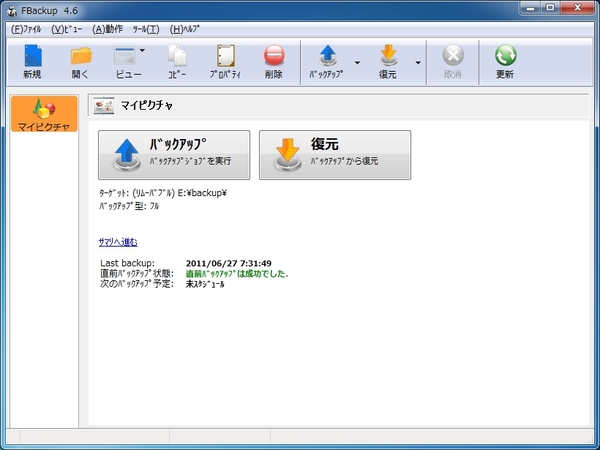Open the ツール(T) menu
The width and height of the screenshot is (600, 450).
[146, 29]
